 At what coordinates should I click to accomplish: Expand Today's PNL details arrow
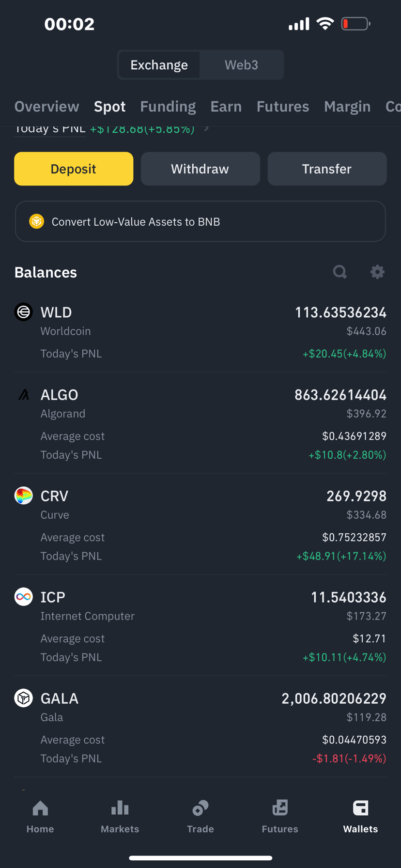pos(207,128)
